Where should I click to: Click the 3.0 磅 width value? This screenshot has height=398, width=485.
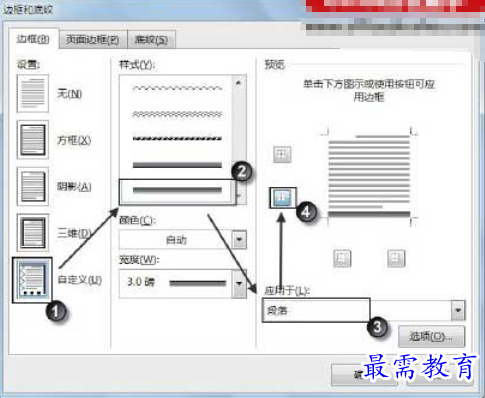tap(141, 283)
